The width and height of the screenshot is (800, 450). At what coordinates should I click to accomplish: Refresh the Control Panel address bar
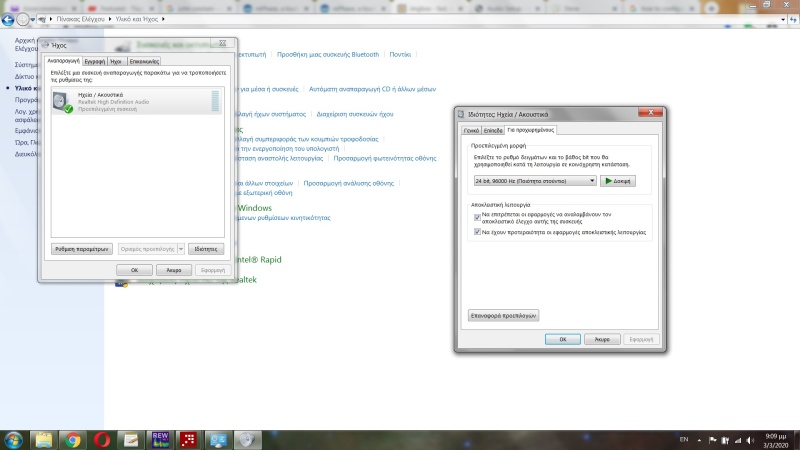pos(793,19)
